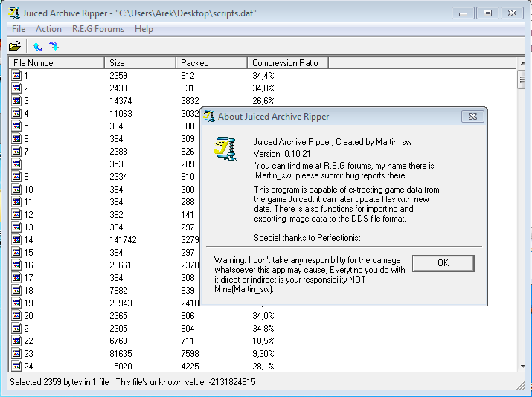Click the left curved blue arrow toolbar icon

pyautogui.click(x=38, y=46)
